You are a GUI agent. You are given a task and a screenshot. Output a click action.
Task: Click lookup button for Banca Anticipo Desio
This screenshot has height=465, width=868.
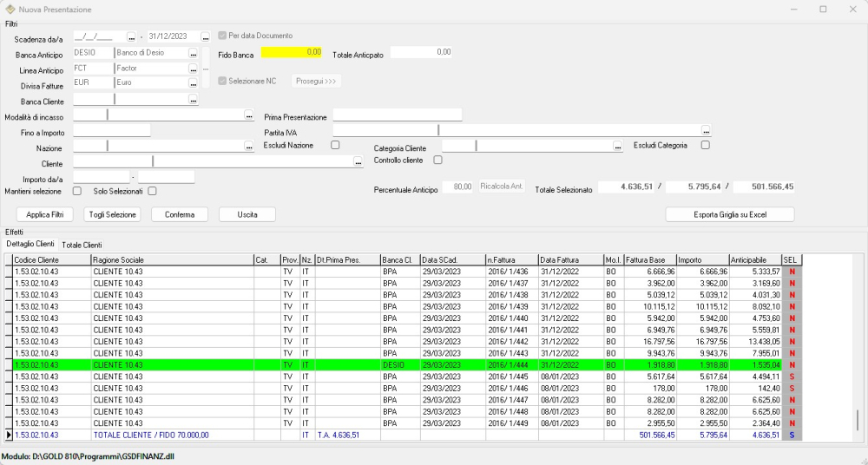(194, 53)
